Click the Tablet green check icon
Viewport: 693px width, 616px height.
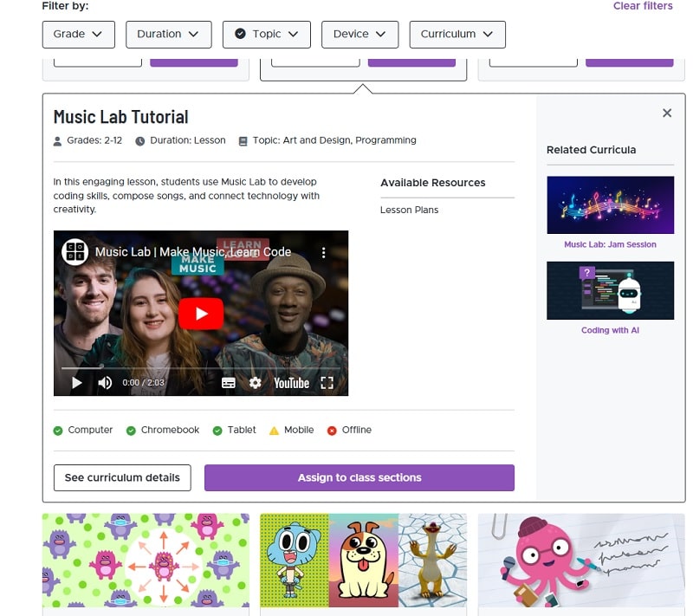point(217,431)
